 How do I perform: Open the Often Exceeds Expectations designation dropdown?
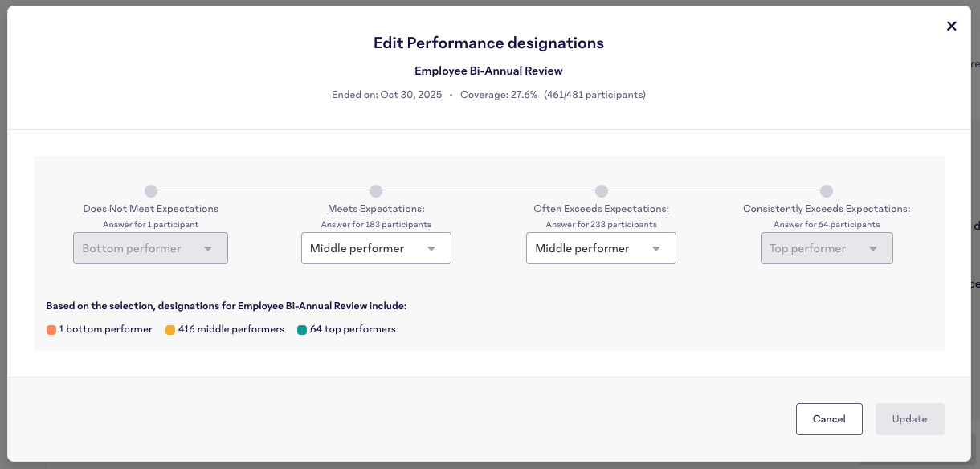pos(601,248)
